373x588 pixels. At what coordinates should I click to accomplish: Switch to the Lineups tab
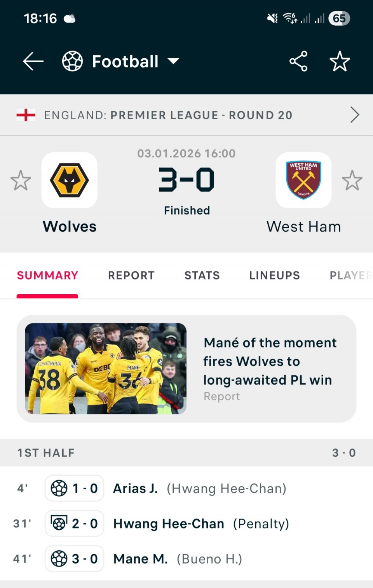click(274, 276)
